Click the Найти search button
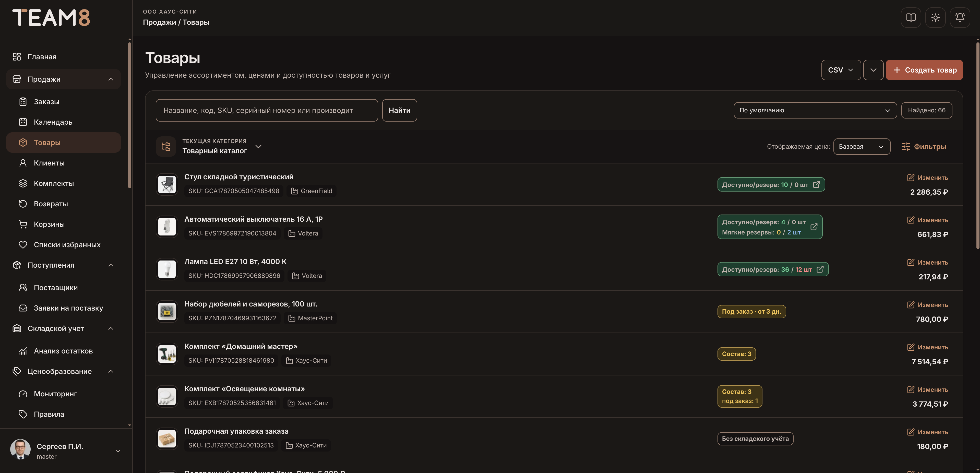 [399, 110]
